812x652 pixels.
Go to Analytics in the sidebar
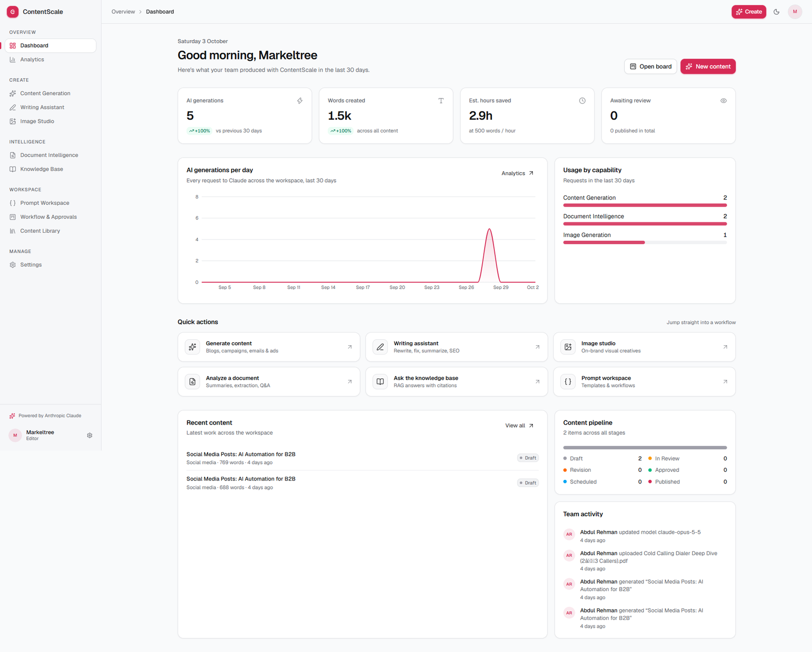click(x=51, y=59)
